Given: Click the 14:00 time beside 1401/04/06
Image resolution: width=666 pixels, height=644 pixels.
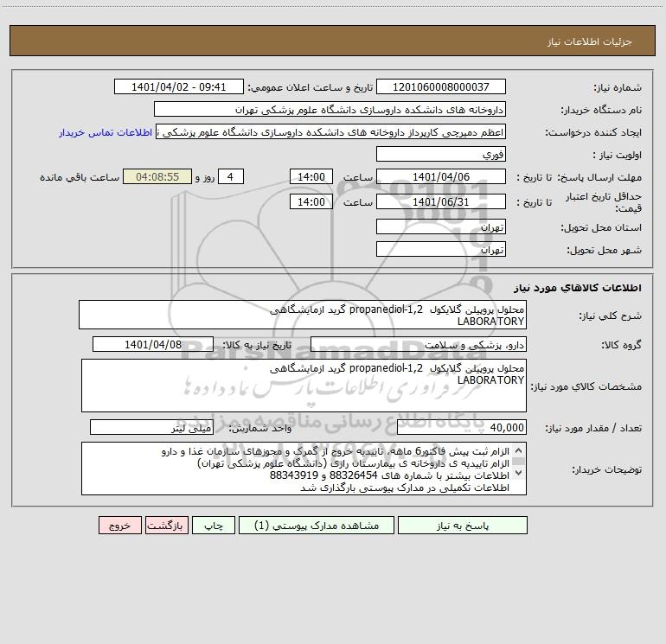Looking at the screenshot, I should 311,176.
